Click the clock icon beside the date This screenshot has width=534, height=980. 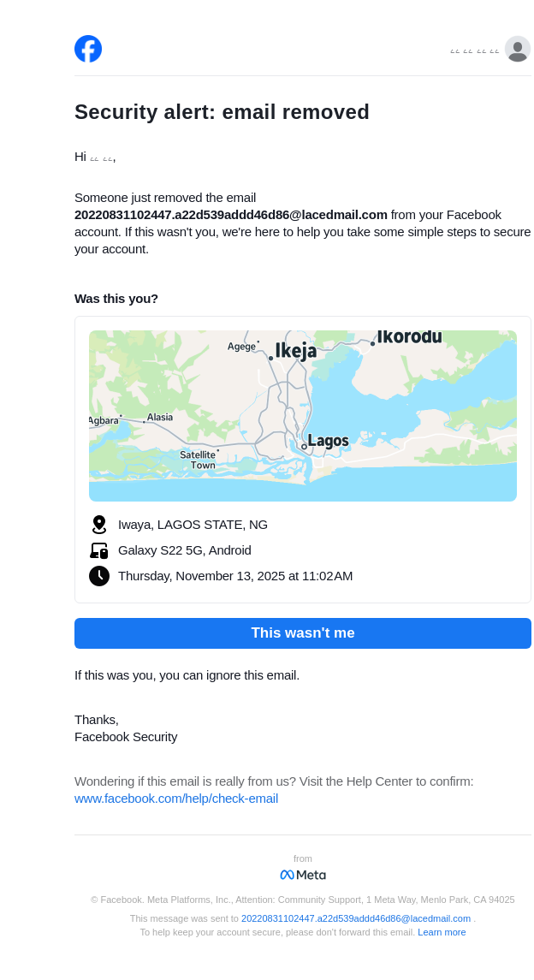[99, 576]
